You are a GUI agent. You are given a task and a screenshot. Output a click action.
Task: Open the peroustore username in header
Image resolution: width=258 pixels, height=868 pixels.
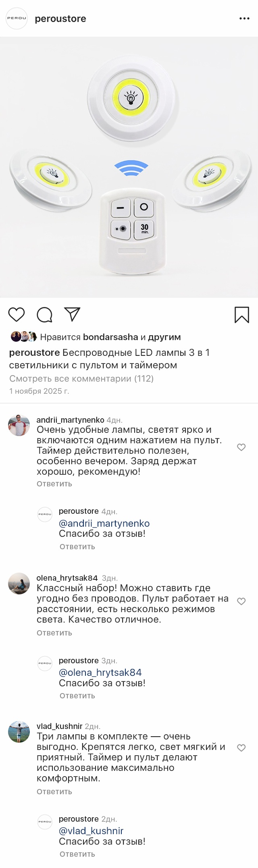60,19
